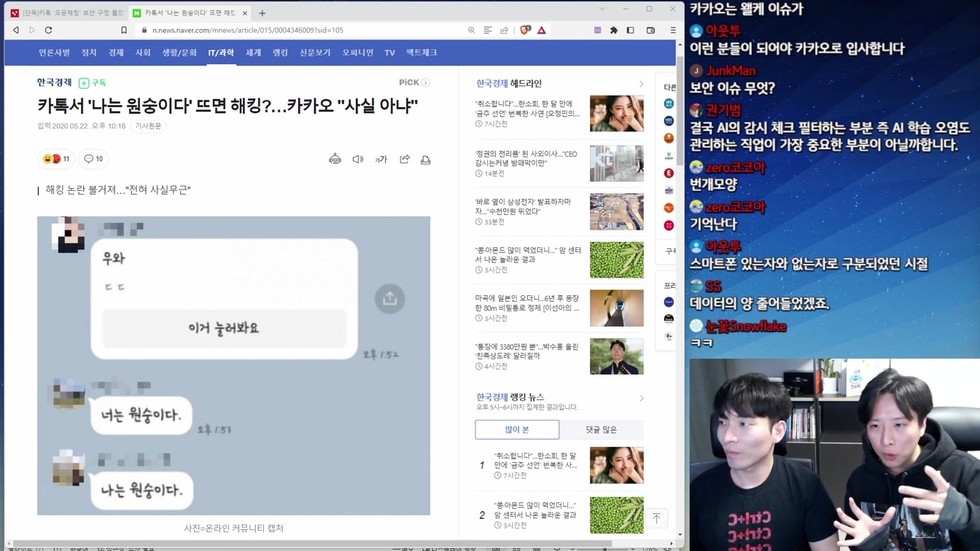Click the kt building headline thumbnail
The image size is (980, 551).
(x=617, y=163)
